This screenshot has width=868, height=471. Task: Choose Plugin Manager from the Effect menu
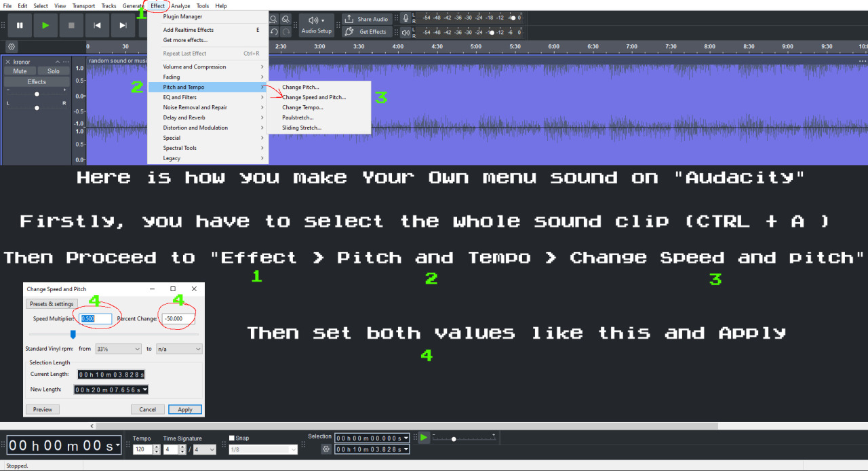pos(208,16)
